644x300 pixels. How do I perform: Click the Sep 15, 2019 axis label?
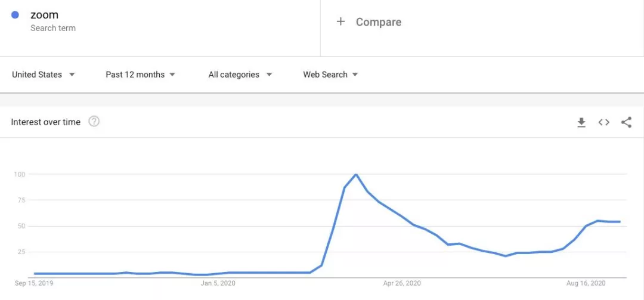[x=34, y=283]
